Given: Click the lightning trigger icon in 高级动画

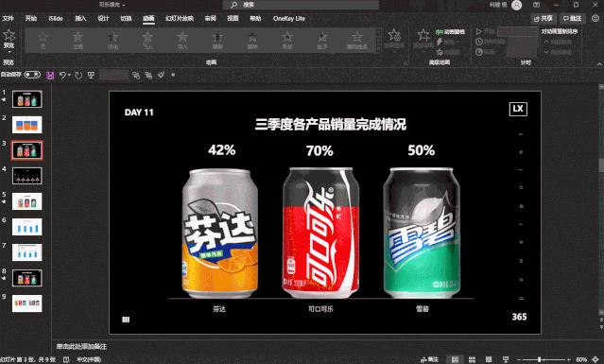Looking at the screenshot, I should pos(440,42).
